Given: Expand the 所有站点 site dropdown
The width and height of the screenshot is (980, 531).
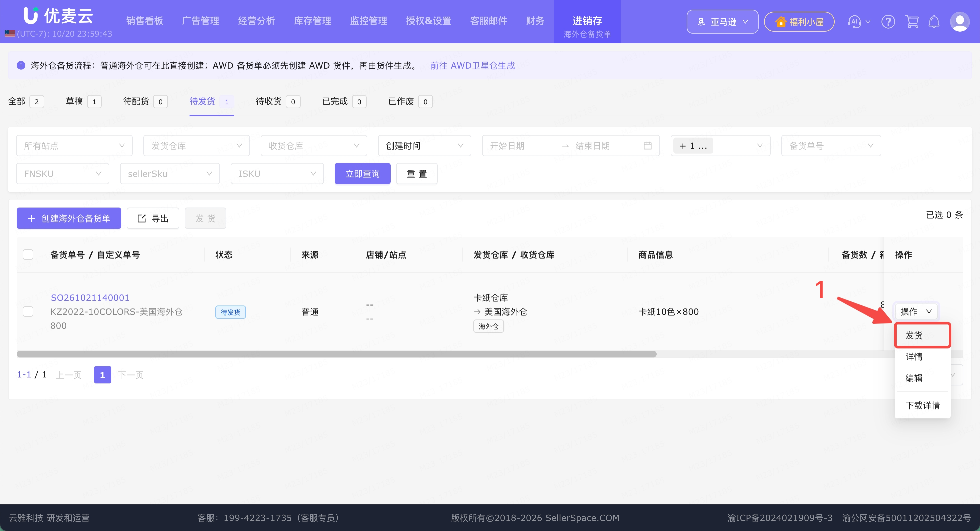Looking at the screenshot, I should (x=74, y=146).
